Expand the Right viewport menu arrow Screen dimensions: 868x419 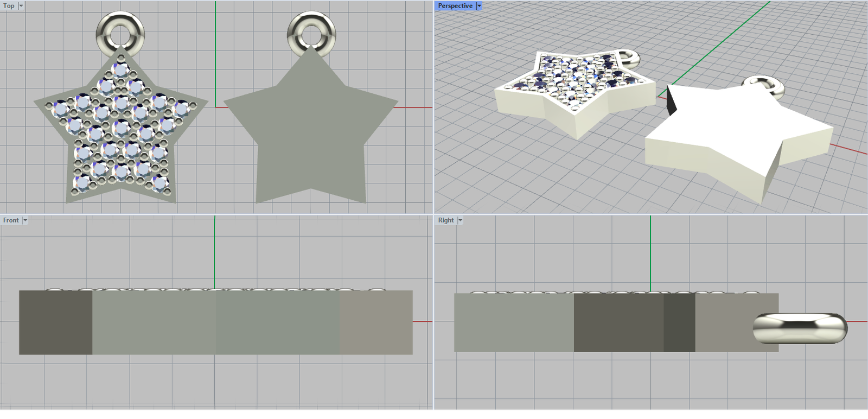click(460, 220)
